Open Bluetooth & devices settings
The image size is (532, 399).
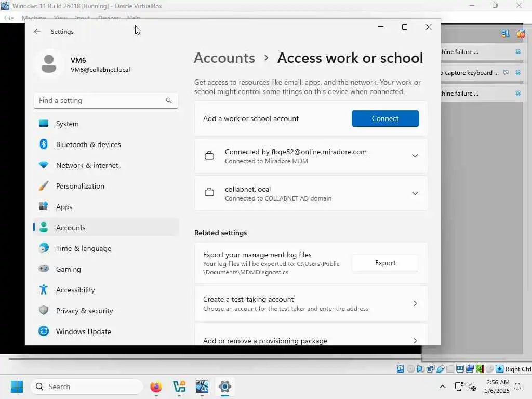[106, 144]
